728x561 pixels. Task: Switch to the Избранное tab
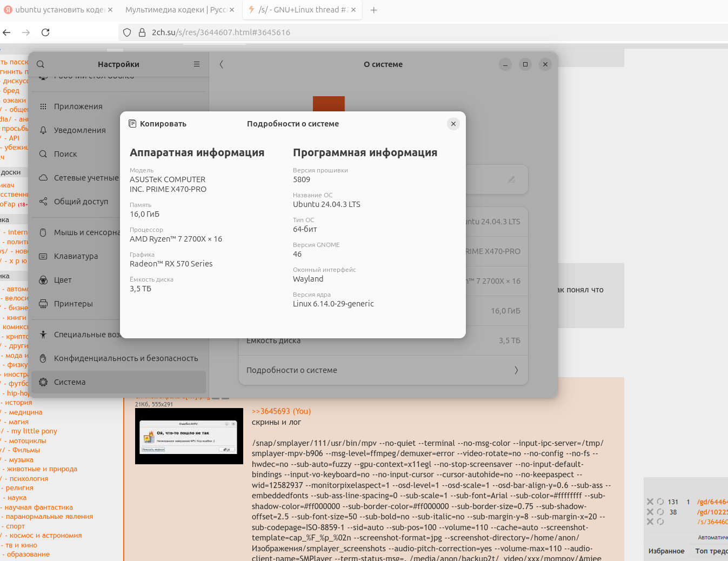(666, 551)
